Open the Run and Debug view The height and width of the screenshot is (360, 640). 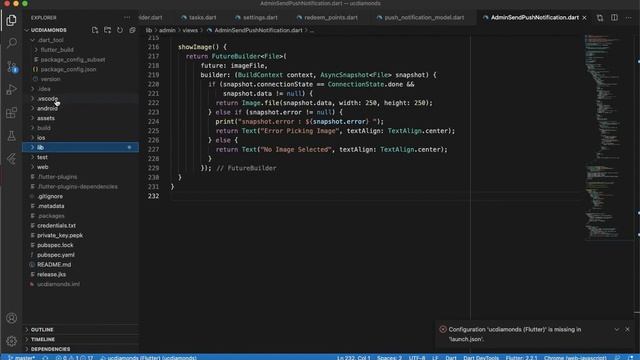coord(11,89)
